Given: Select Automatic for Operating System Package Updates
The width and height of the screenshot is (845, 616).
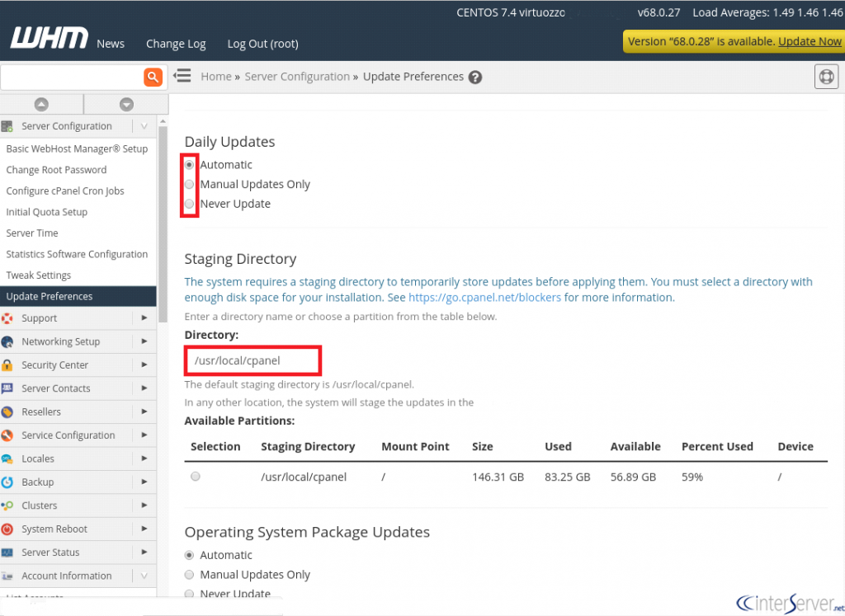Looking at the screenshot, I should click(x=189, y=555).
